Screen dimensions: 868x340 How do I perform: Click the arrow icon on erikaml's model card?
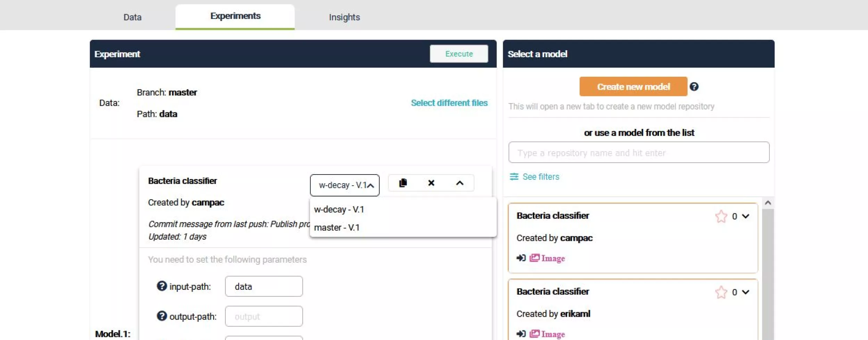tap(521, 334)
